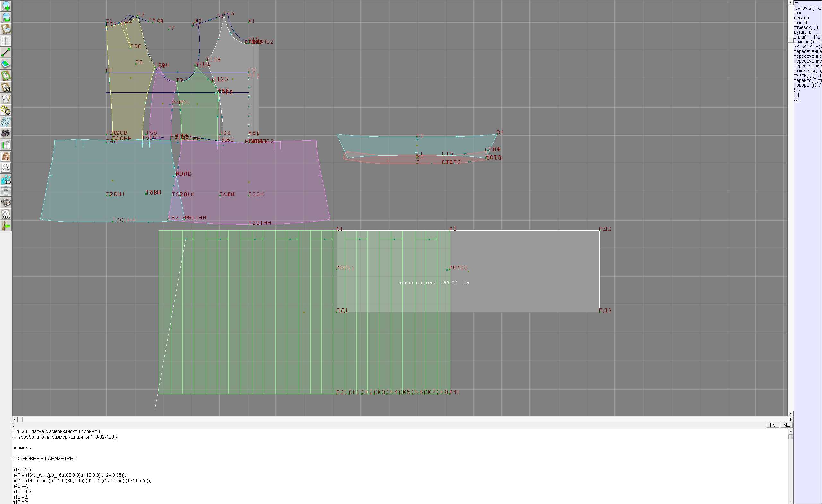The image size is (822, 504).
Task: Click the camera snapshot icon
Action: coord(6,134)
